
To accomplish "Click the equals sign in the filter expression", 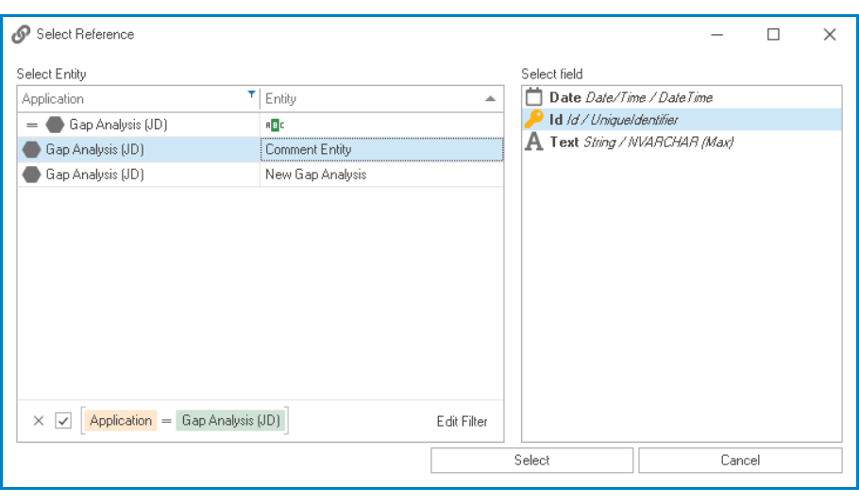I will coord(166,421).
